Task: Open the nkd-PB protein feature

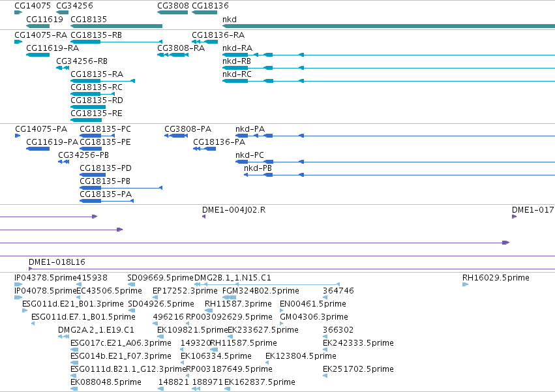Action: [x=399, y=175]
